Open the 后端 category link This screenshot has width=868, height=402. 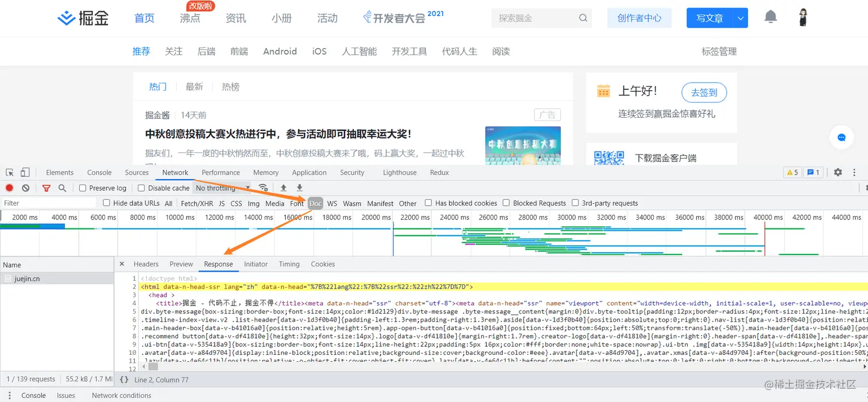tap(206, 51)
